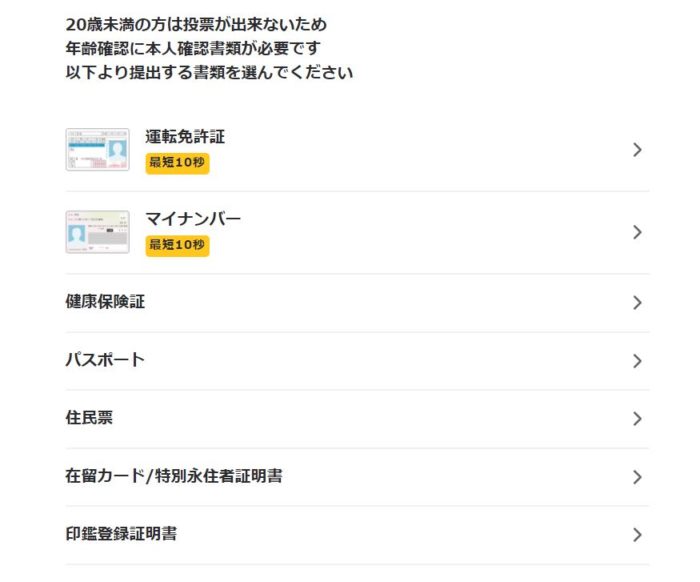Tap the right arrow next to 住民票
This screenshot has height=582, width=700.
638,419
